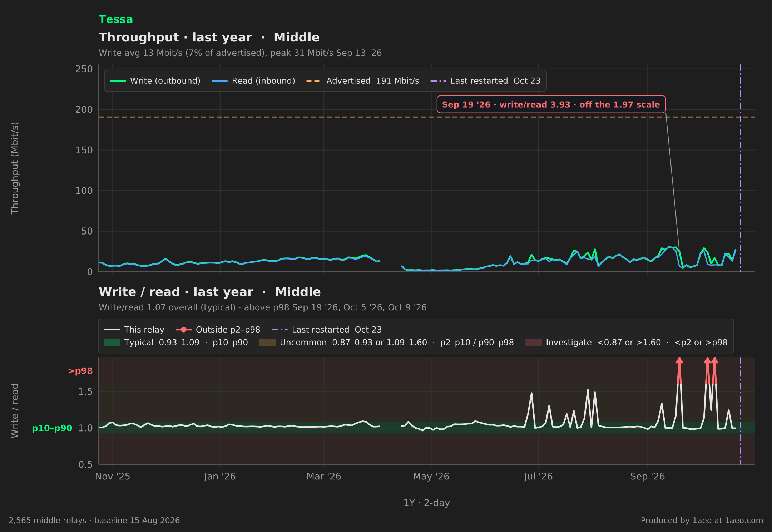
Task: Click the Write / read vertical axis title
Action: pyautogui.click(x=15, y=411)
